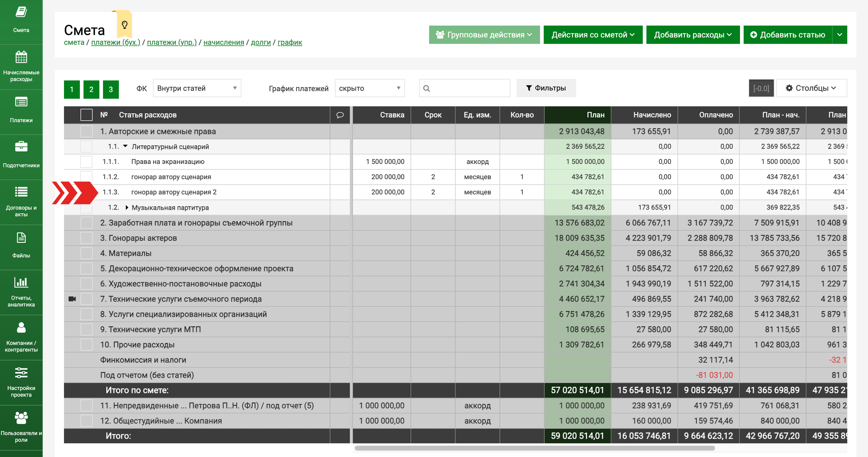Check the box for Литературный сценарий

pyautogui.click(x=87, y=147)
